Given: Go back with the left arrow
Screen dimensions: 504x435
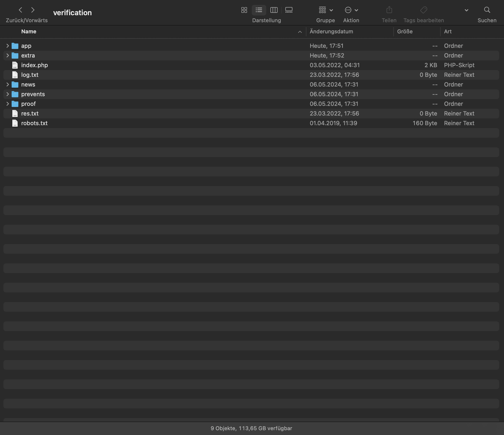Looking at the screenshot, I should 21,10.
